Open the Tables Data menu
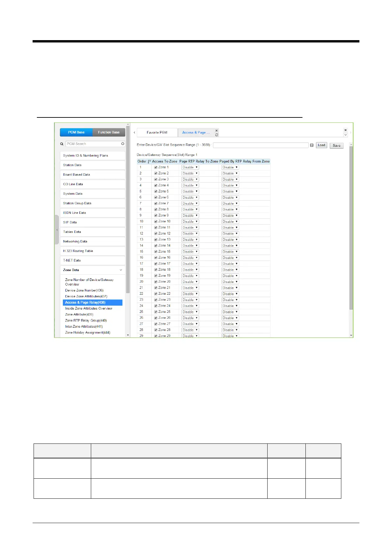392x554 pixels. point(92,232)
